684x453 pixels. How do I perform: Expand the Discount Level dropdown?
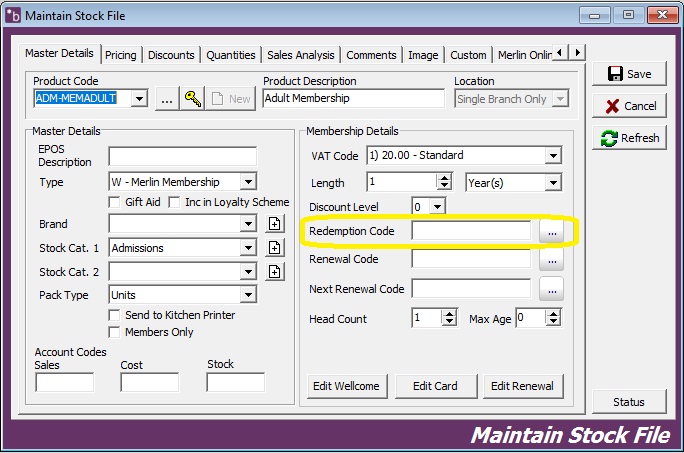pos(437,206)
